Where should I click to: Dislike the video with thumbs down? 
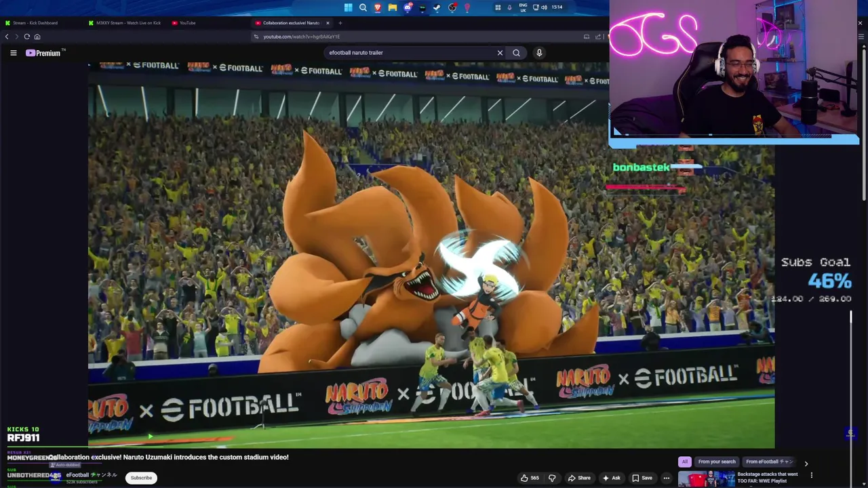point(552,478)
